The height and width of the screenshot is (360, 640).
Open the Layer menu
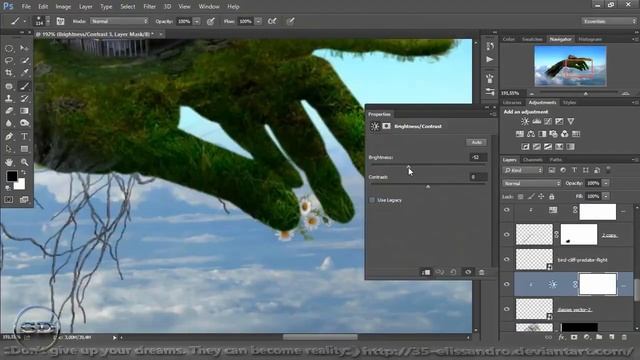tap(85, 7)
